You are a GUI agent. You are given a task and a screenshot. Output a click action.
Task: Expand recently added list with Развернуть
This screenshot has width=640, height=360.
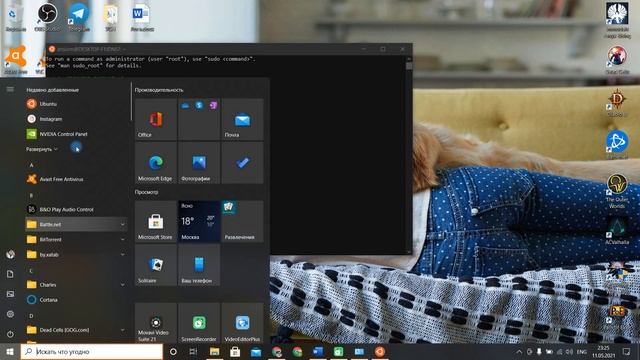[x=42, y=149]
